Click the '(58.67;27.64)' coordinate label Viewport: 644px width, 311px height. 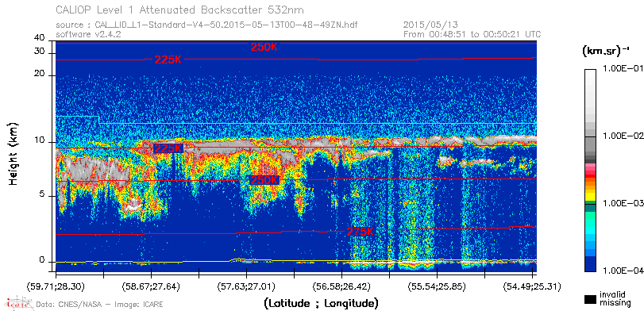pyautogui.click(x=152, y=286)
